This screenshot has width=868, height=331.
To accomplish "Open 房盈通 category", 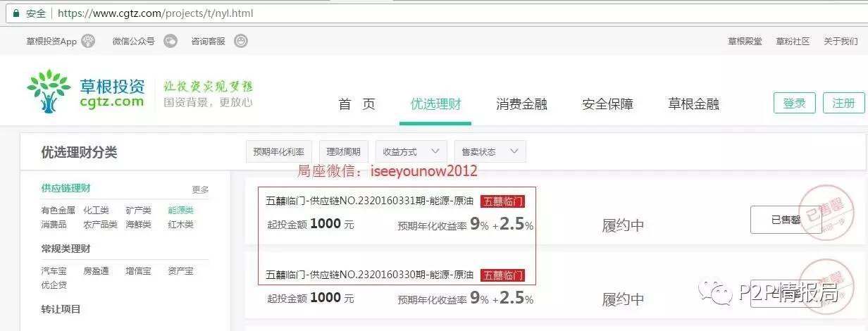I will pos(96,270).
